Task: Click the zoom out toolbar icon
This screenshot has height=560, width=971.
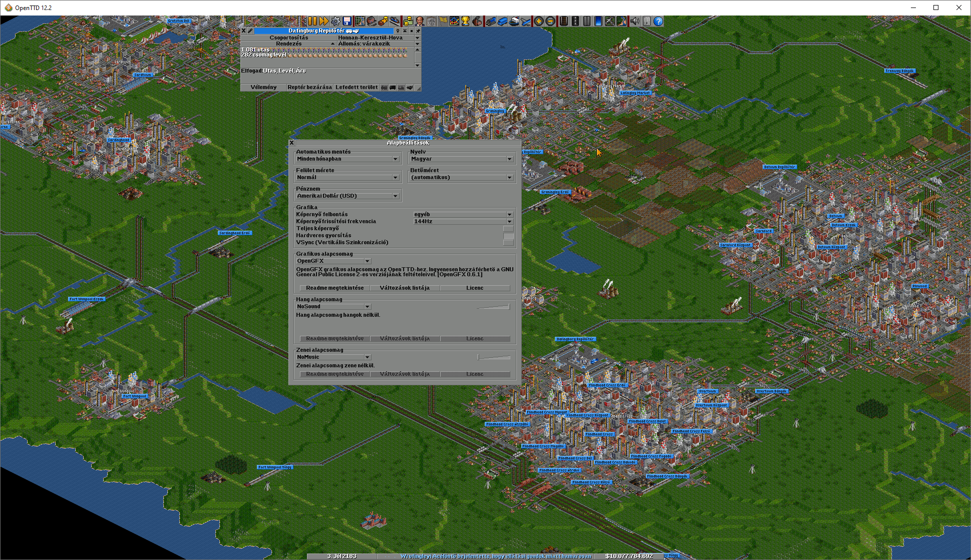Action: pyautogui.click(x=550, y=21)
